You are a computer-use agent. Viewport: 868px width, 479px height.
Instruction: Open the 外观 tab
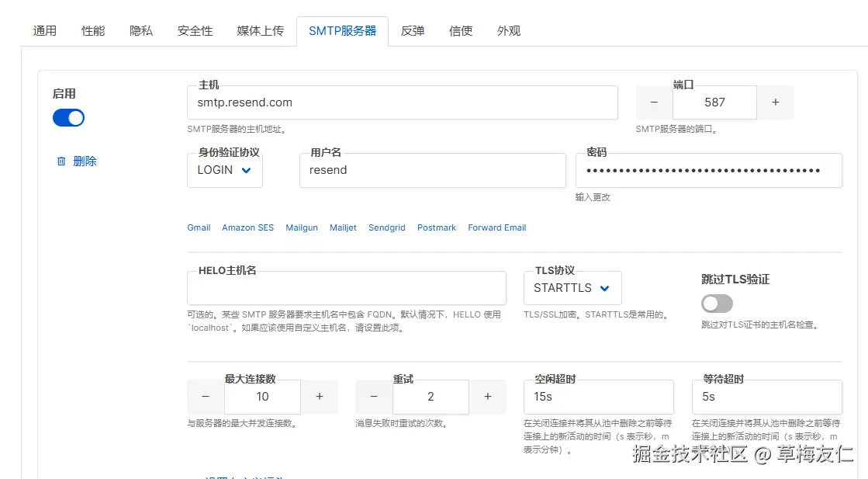pyautogui.click(x=509, y=31)
